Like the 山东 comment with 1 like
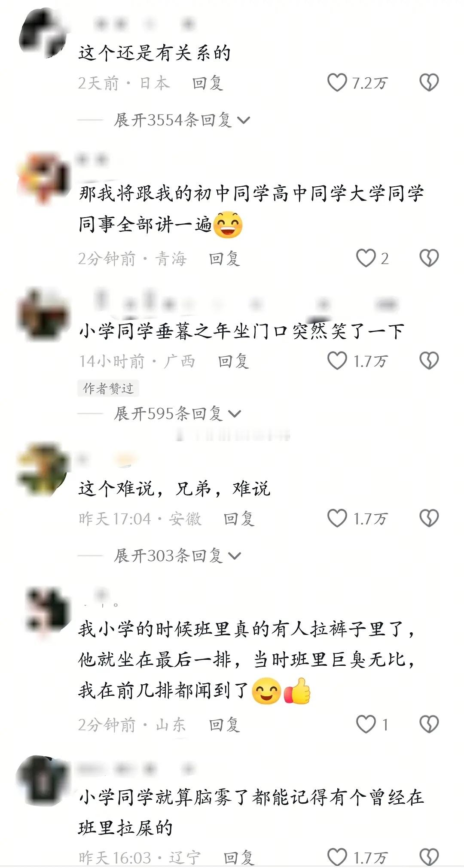This screenshot has width=464, height=868. coord(366,724)
